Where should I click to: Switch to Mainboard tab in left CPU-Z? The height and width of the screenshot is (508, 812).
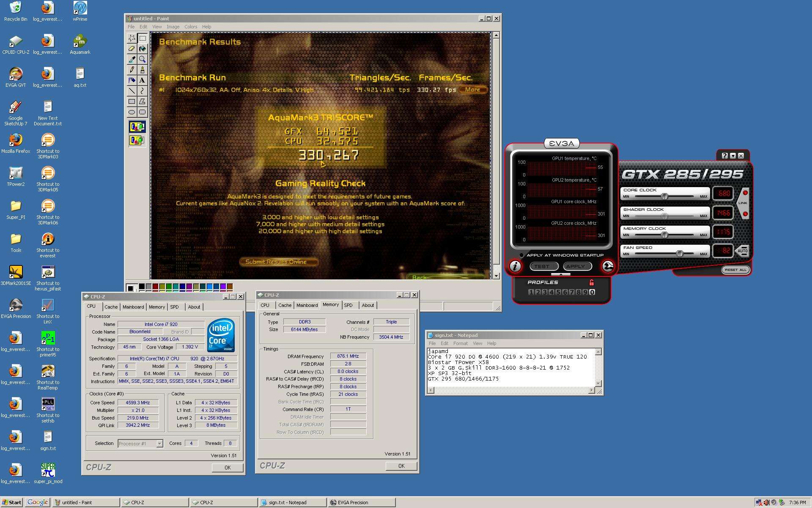pyautogui.click(x=133, y=307)
